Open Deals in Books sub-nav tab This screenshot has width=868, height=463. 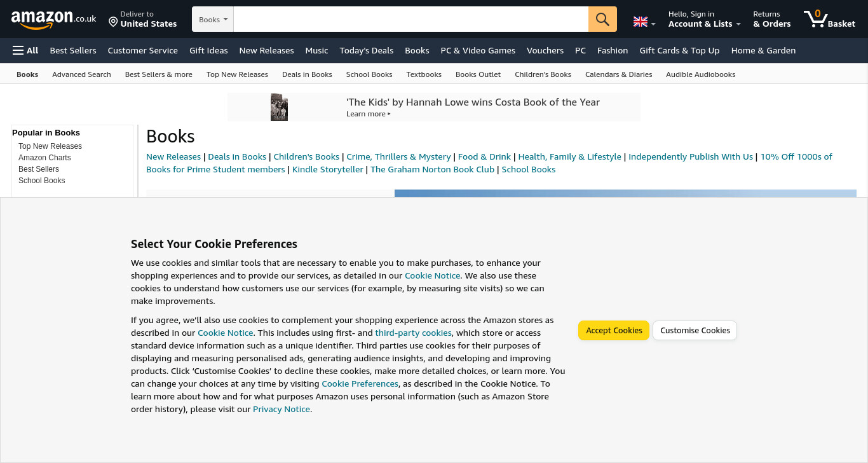pos(307,74)
